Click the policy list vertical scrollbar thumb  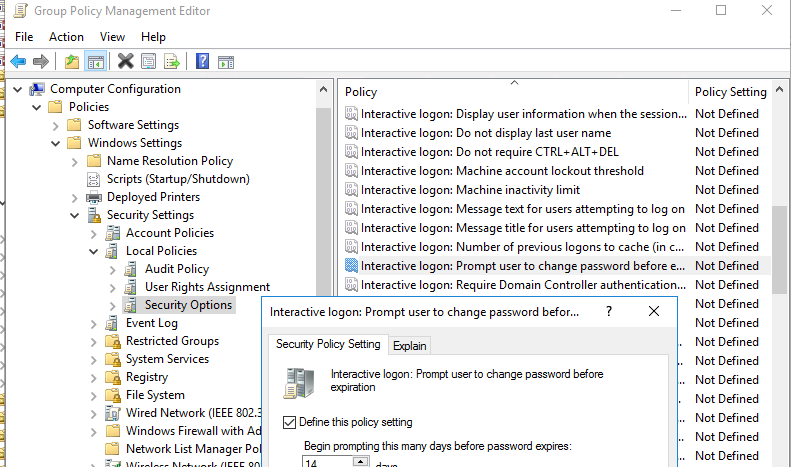[779, 249]
